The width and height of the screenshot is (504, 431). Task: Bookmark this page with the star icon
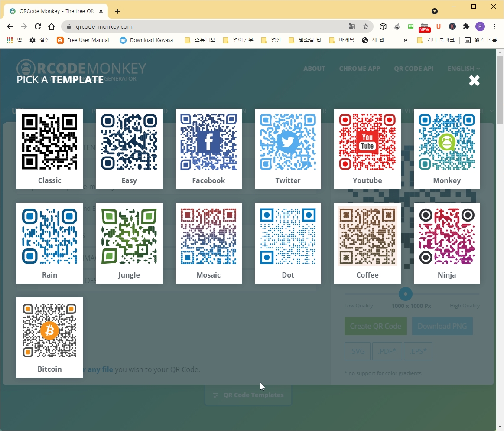coord(365,27)
